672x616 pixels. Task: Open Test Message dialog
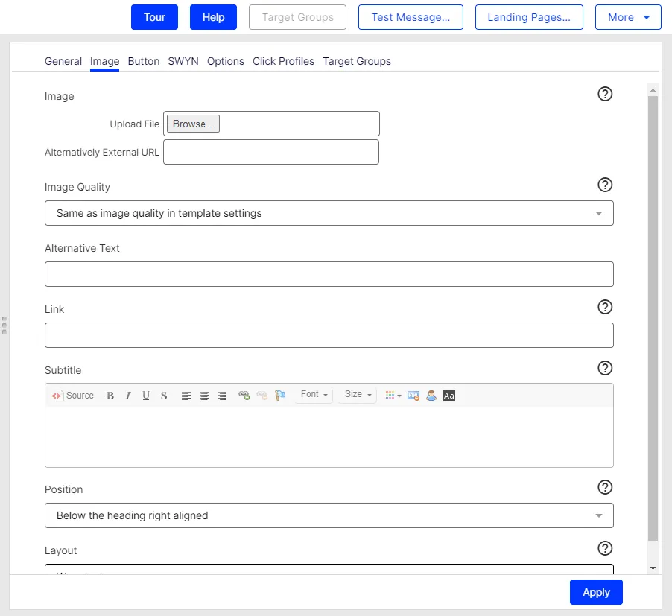pos(411,17)
